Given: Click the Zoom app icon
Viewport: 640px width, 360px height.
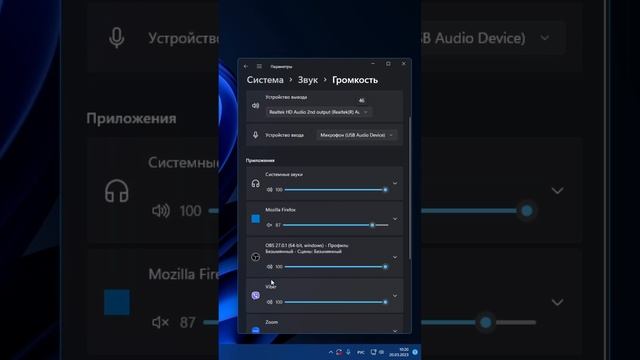Looking at the screenshot, I should [x=256, y=330].
